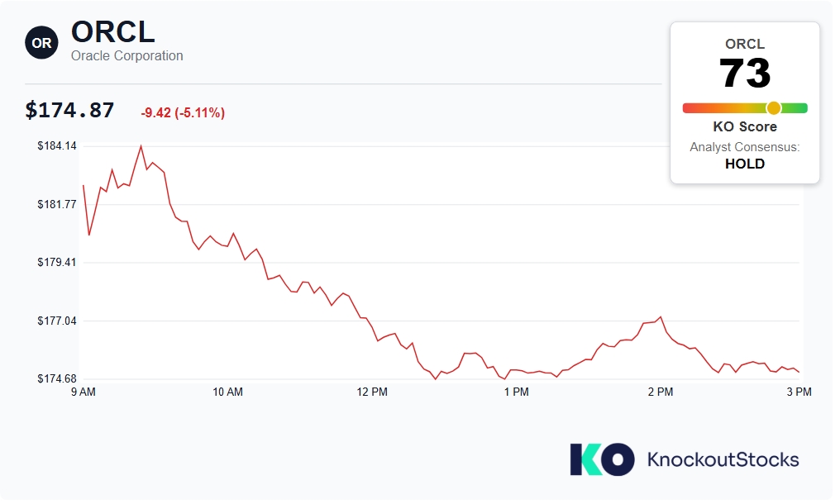Click the ORCL label in score card
This screenshot has width=840, height=504.
click(745, 44)
